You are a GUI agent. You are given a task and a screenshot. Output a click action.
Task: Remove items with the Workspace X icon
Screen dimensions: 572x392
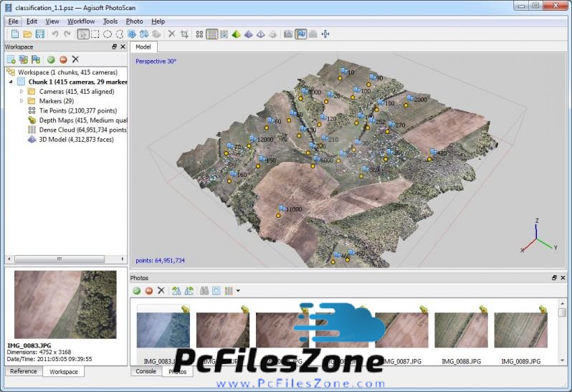point(75,59)
